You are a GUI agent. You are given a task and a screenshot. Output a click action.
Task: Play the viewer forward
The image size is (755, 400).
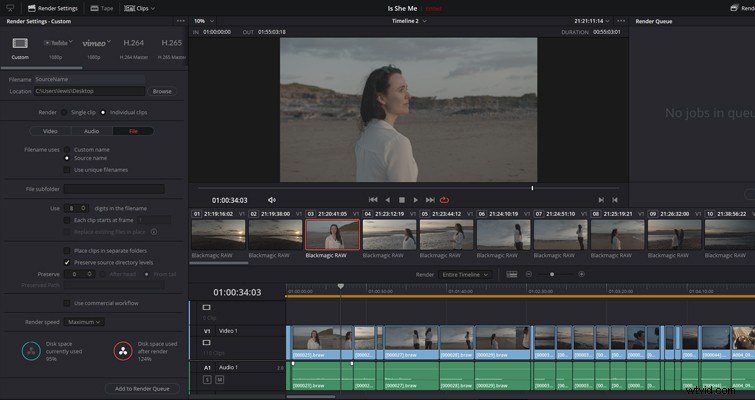416,200
